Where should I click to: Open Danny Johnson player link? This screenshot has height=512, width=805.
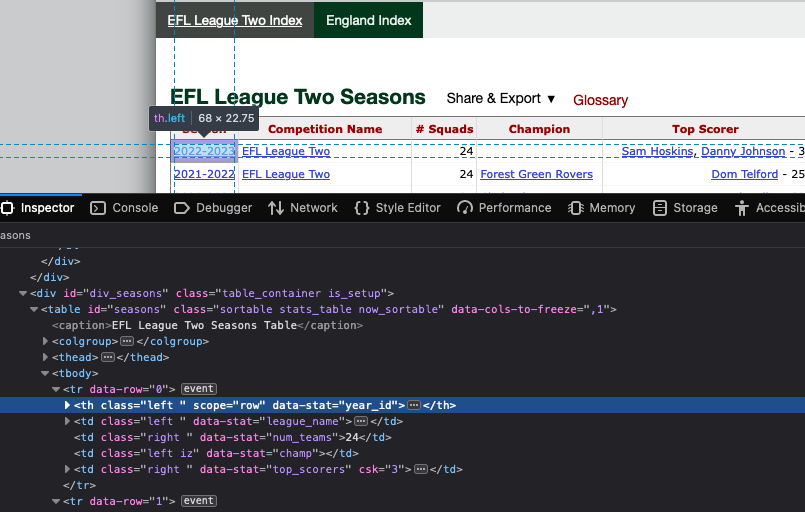743,151
